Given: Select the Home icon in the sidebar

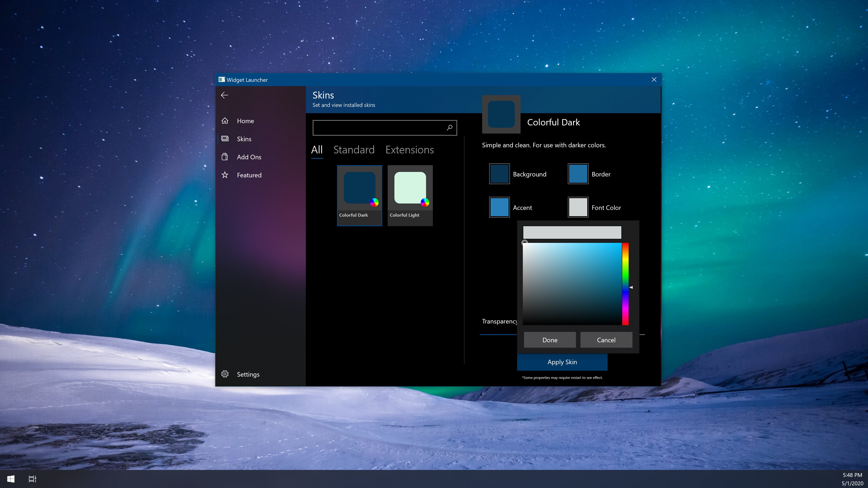Looking at the screenshot, I should pyautogui.click(x=225, y=121).
